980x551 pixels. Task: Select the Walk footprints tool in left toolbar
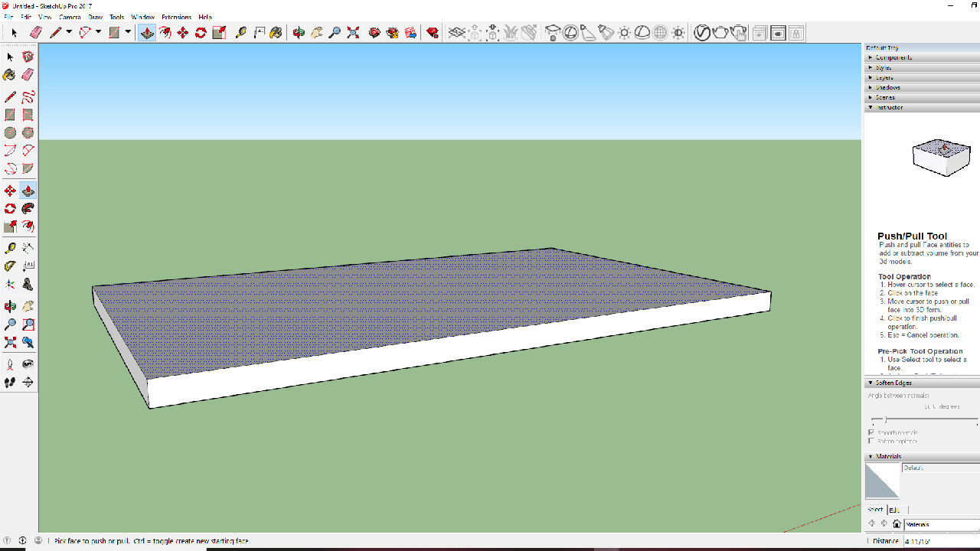coord(10,382)
